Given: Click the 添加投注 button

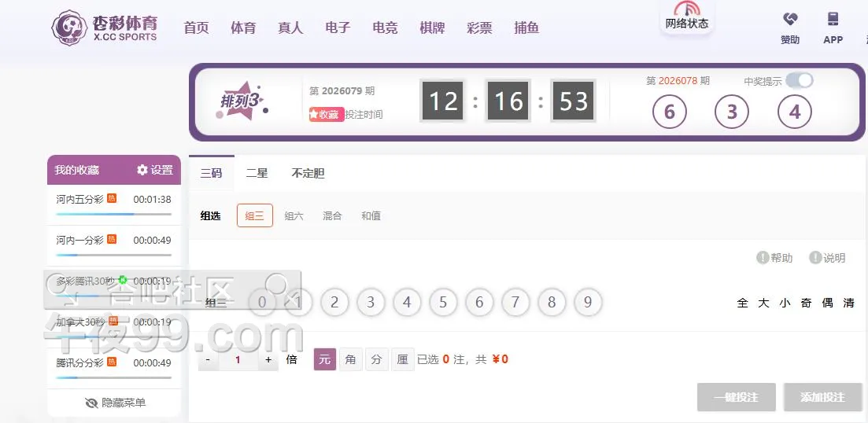Looking at the screenshot, I should pyautogui.click(x=822, y=398).
